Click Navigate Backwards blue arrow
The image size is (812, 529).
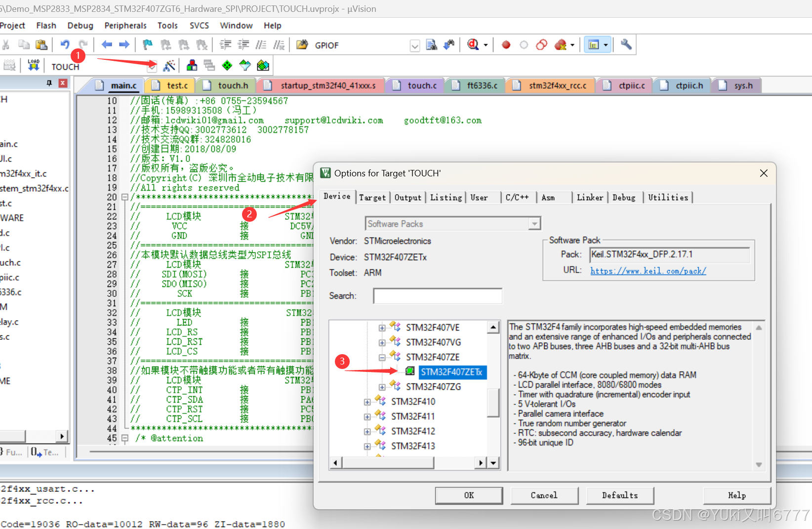pos(107,45)
